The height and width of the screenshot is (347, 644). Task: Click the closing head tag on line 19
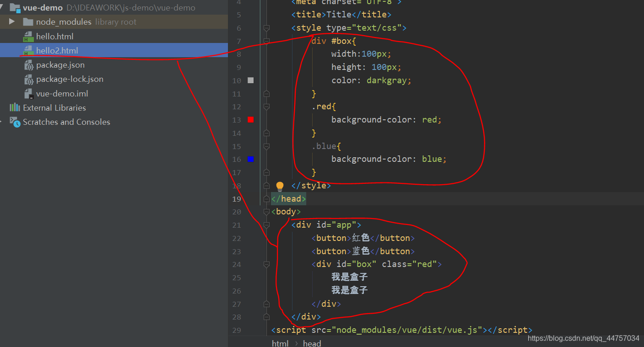click(288, 199)
